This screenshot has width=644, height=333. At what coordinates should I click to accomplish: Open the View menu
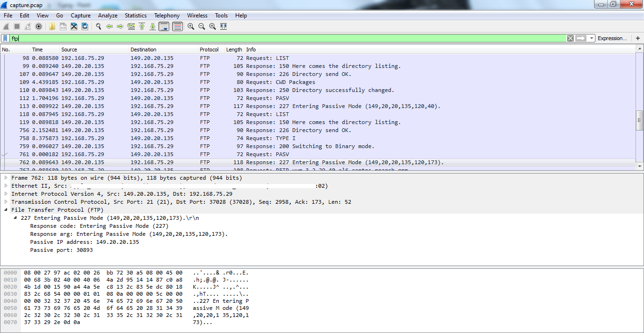pos(42,16)
